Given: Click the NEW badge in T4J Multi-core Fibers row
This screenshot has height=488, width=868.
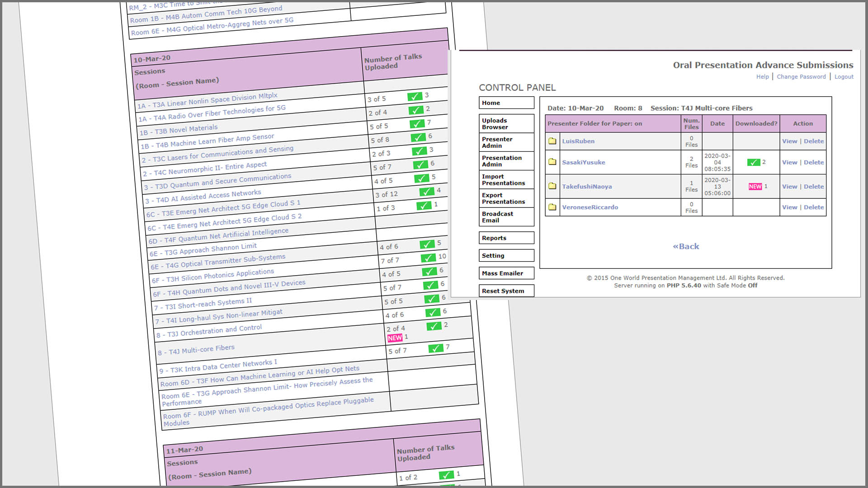Looking at the screenshot, I should (394, 338).
